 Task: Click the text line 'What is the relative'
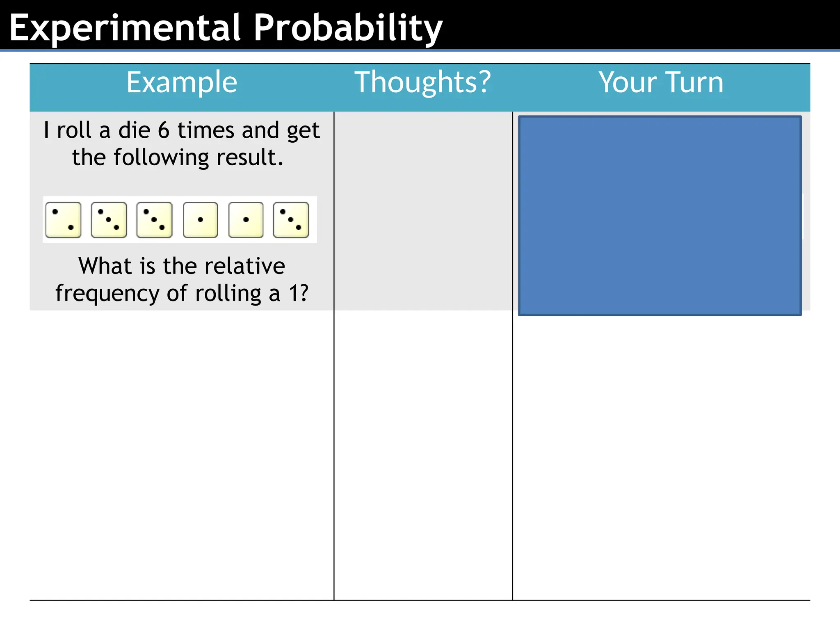182,266
